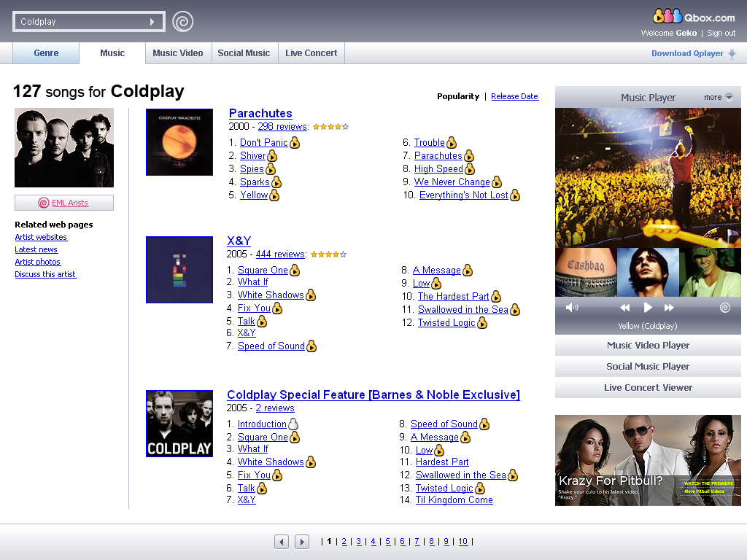Open the Social Music tab
This screenshot has width=747, height=560.
click(244, 52)
